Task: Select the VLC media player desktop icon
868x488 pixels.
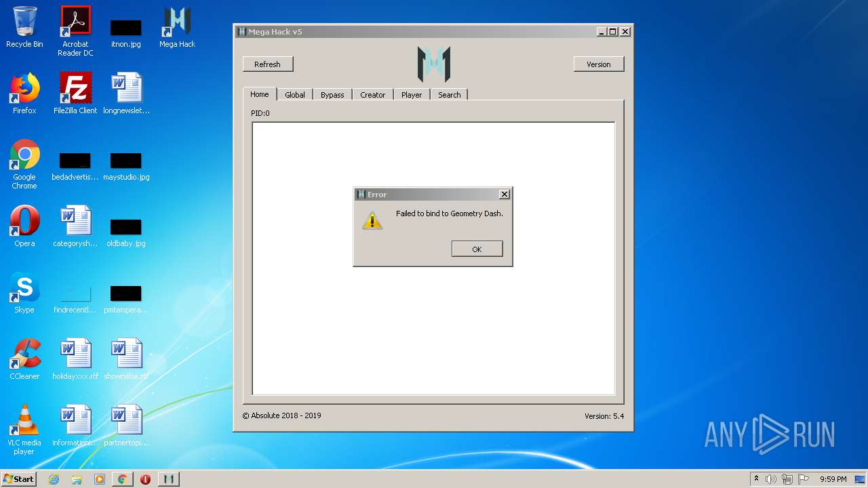Action: coord(24,430)
